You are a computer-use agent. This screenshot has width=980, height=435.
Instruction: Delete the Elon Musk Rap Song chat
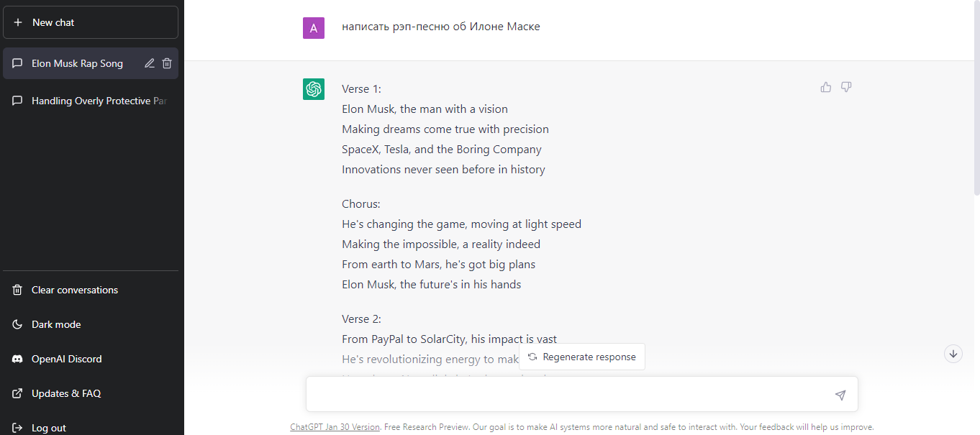pyautogui.click(x=167, y=63)
